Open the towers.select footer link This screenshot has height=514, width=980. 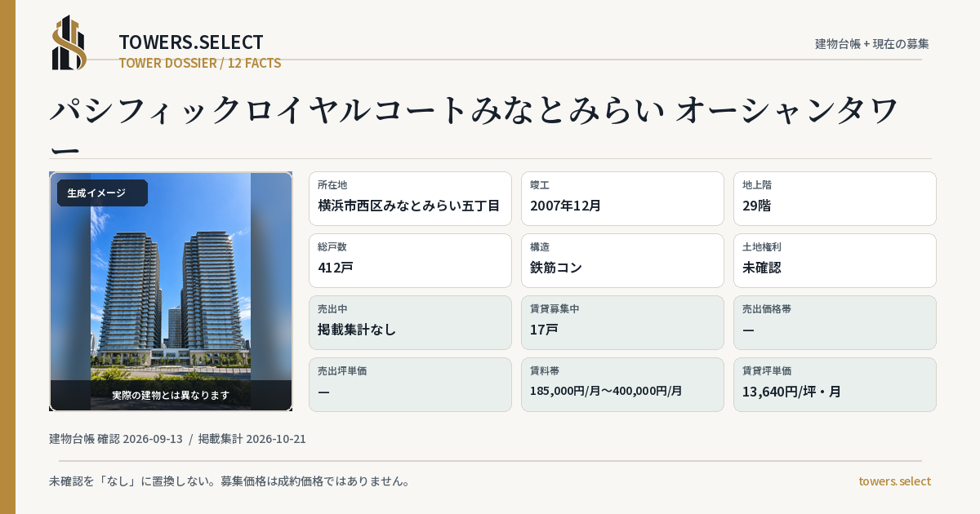pos(894,481)
